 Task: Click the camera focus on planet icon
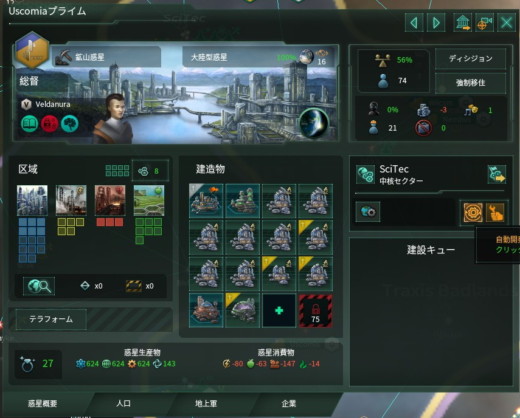pos(484,23)
